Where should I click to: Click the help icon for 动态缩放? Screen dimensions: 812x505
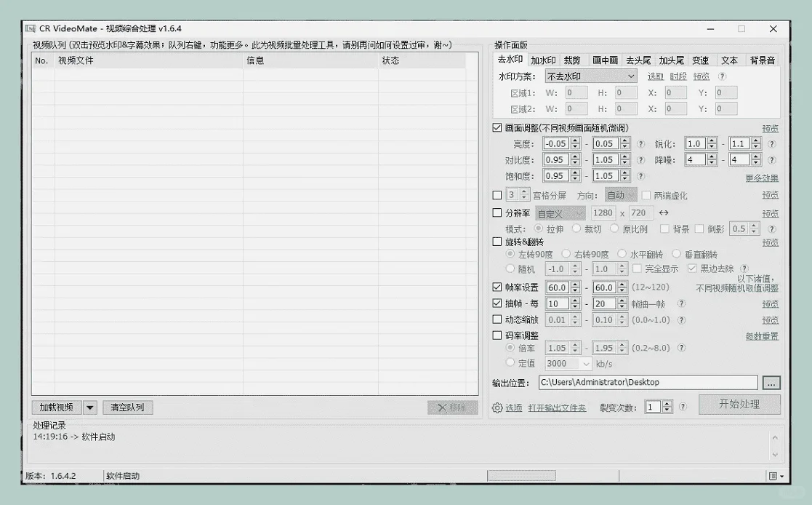(681, 320)
